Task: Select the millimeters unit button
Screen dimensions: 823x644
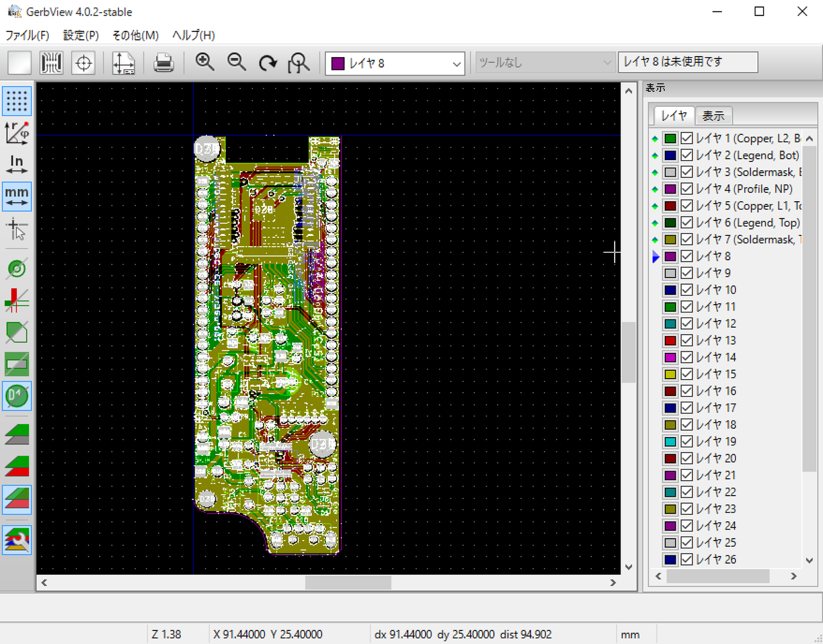Action: tap(17, 196)
